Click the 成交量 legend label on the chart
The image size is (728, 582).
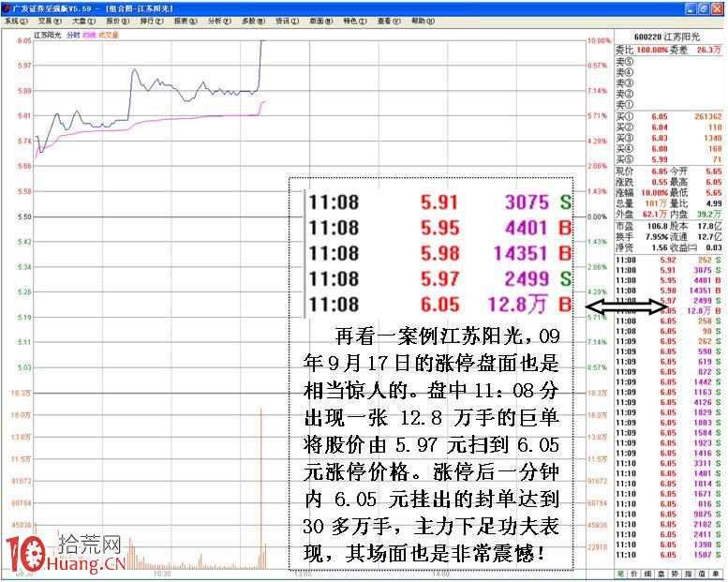(108, 35)
